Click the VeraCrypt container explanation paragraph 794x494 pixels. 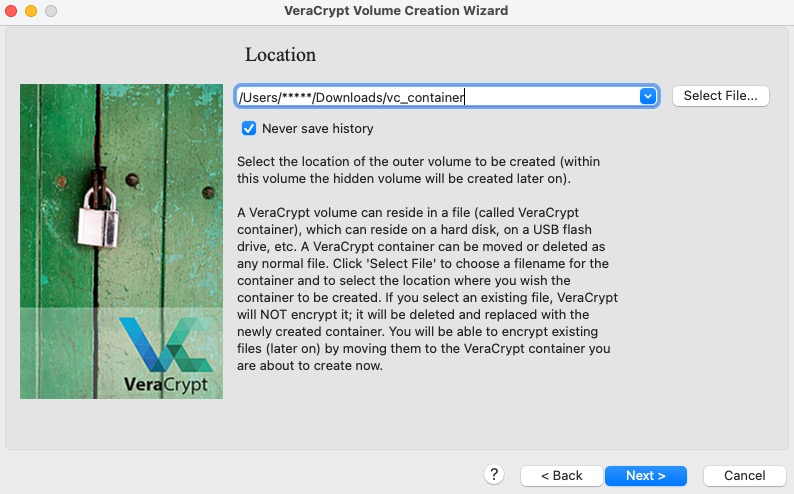427,289
